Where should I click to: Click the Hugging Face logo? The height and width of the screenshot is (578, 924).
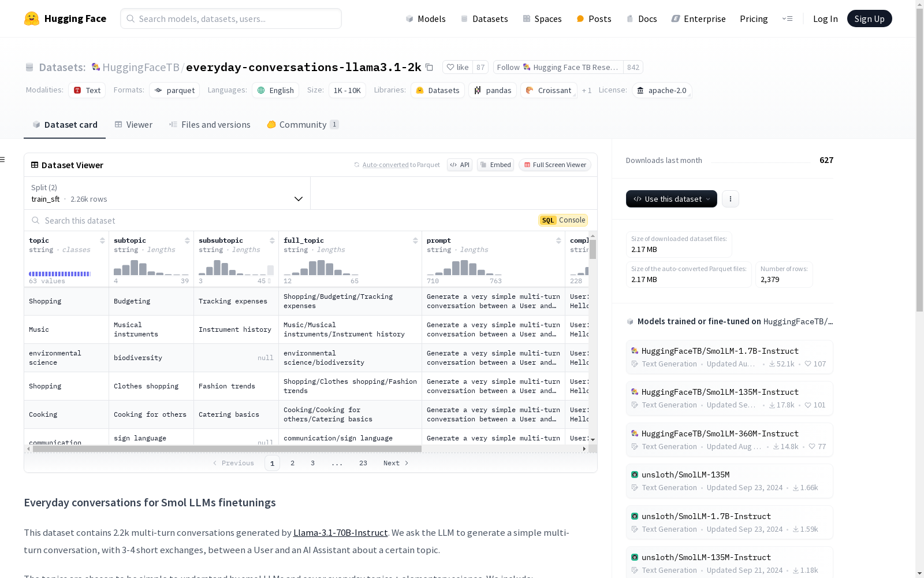point(65,18)
